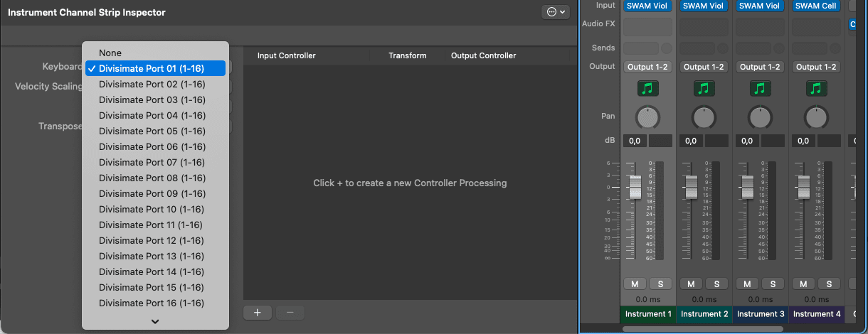Choose Divisimate Port 07 (1-16)

pos(155,162)
